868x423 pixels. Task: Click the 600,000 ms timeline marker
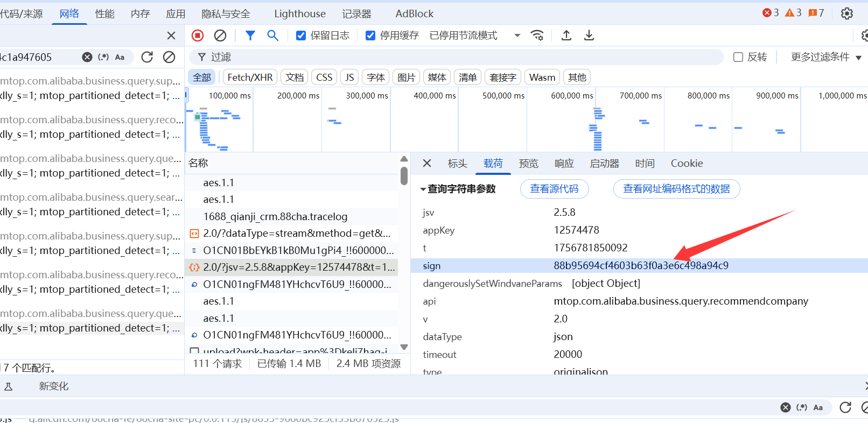[572, 96]
